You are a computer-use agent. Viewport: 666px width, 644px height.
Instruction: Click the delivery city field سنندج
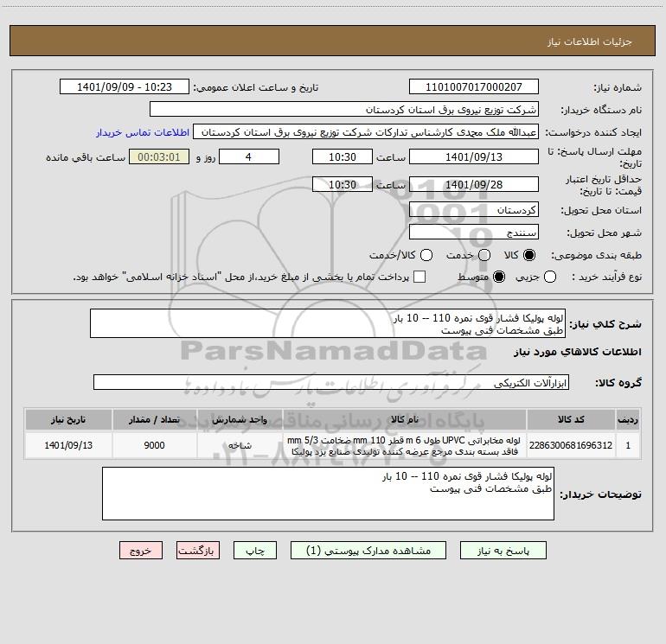tap(474, 233)
